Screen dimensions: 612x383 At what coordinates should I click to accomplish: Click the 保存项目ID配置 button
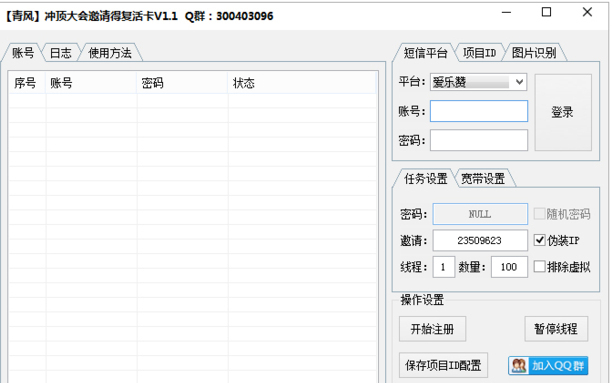pyautogui.click(x=443, y=365)
